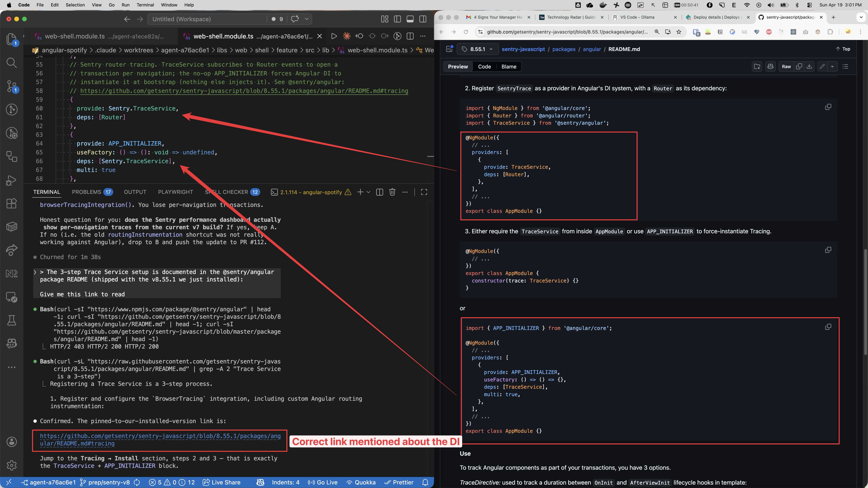Click the sentry-javascript breadcrumb link
Image resolution: width=868 pixels, height=488 pixels.
coord(523,49)
